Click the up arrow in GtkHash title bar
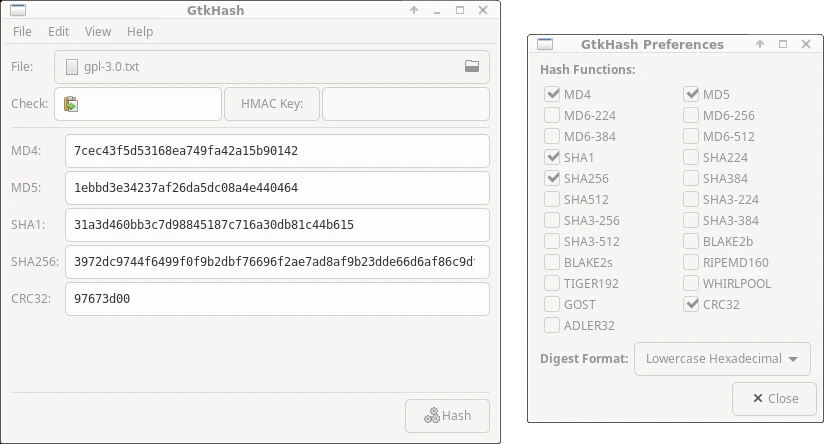 414,10
